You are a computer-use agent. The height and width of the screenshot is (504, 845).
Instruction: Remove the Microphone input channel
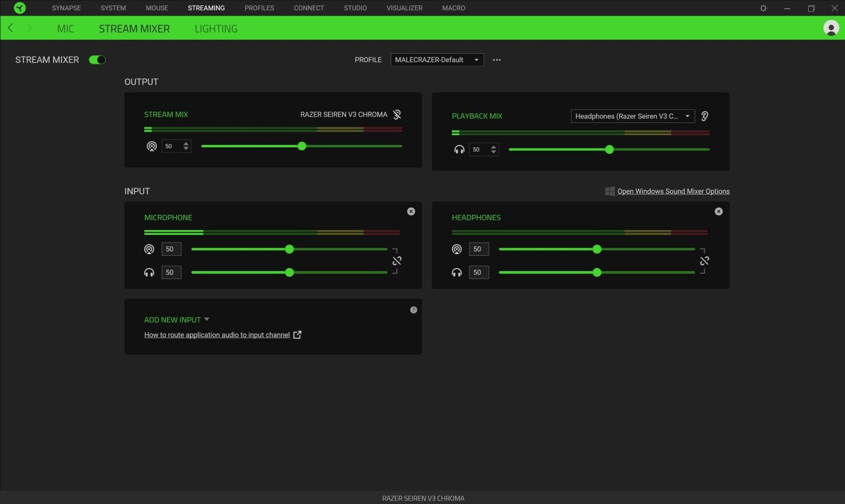click(x=411, y=211)
